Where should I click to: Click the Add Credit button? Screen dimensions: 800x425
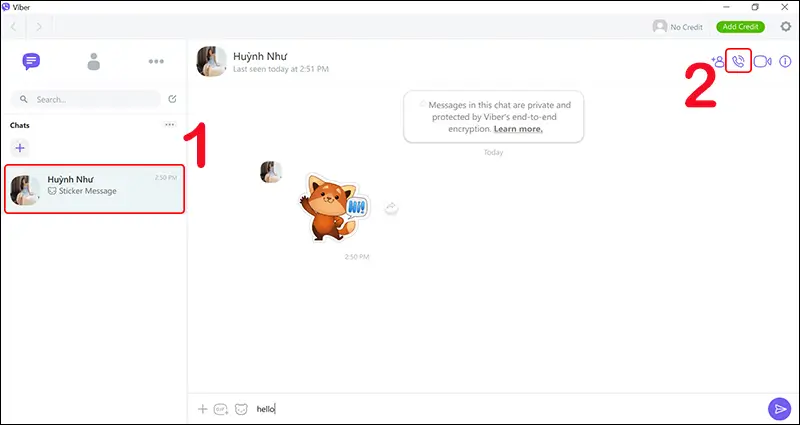(740, 27)
